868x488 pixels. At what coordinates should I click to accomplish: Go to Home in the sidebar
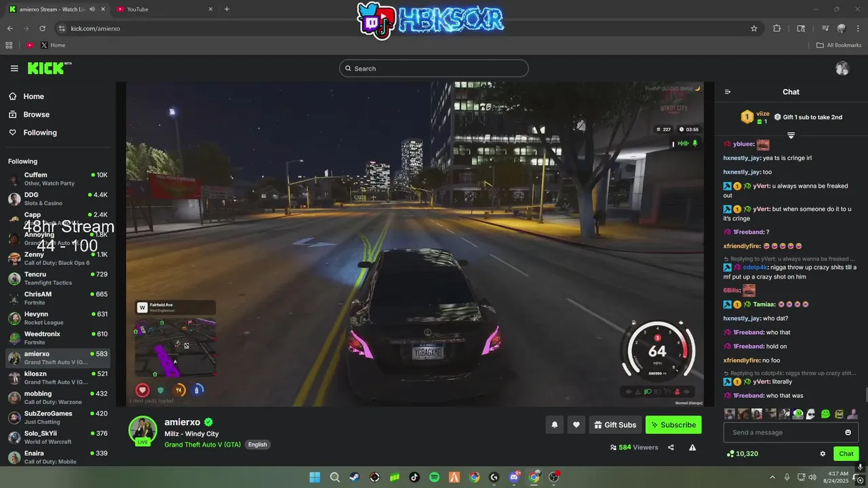[57, 96]
